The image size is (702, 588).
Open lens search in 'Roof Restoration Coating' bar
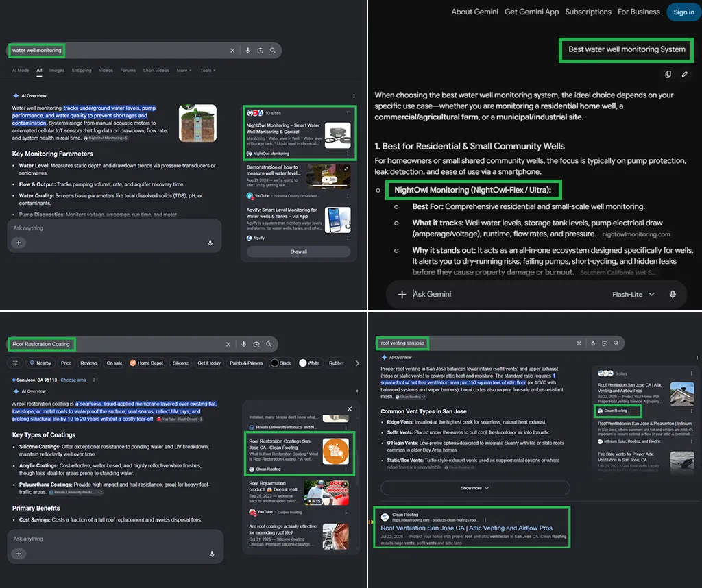pos(256,344)
